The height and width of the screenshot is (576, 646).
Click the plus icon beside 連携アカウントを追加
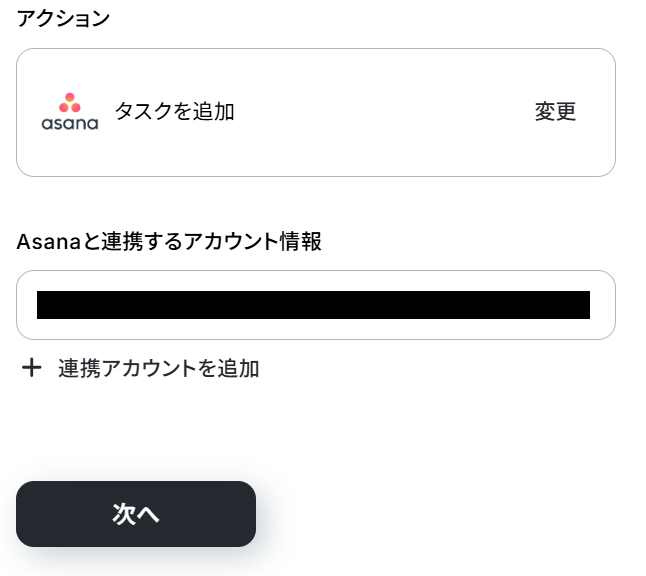(32, 368)
